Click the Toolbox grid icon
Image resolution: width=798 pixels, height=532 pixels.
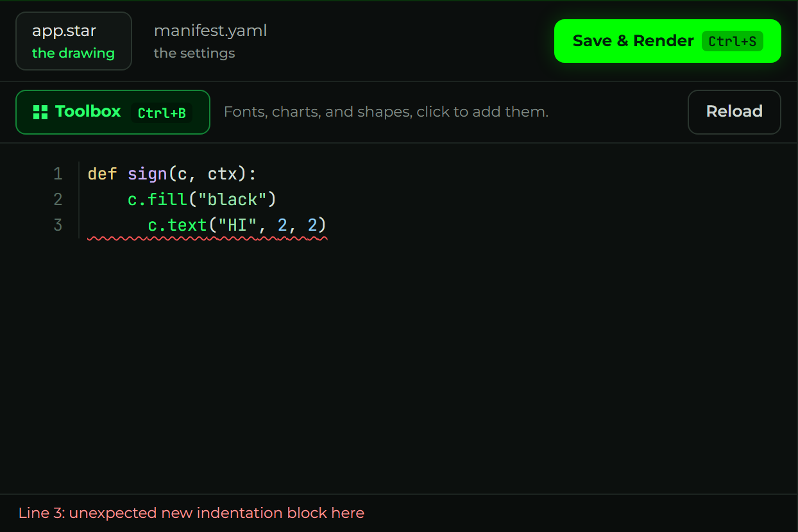point(40,112)
